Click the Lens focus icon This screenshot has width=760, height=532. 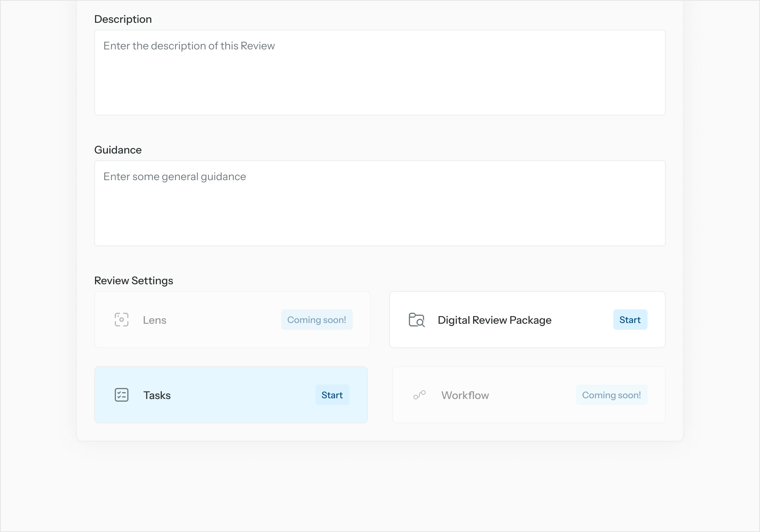point(122,320)
